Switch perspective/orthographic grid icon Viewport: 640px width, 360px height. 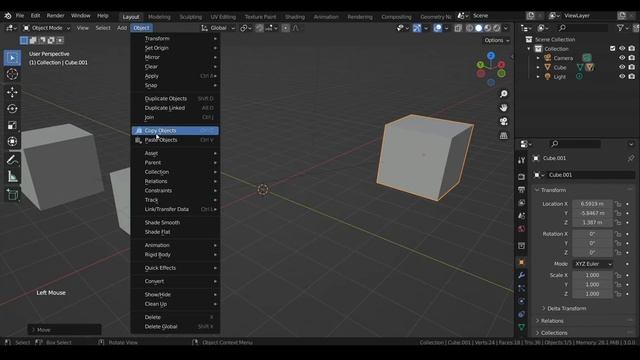[504, 136]
